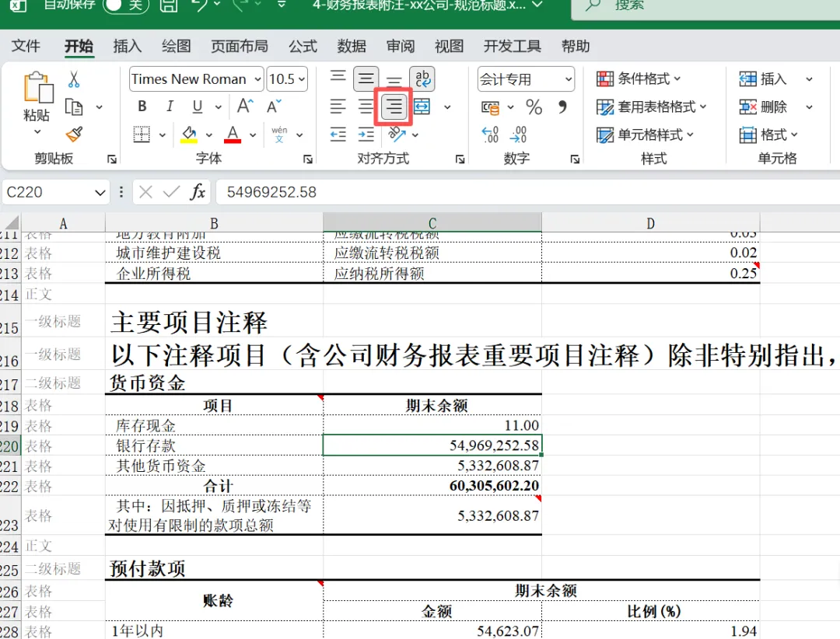Click the select-all corner triangle
The width and height of the screenshot is (840, 639).
pyautogui.click(x=11, y=222)
